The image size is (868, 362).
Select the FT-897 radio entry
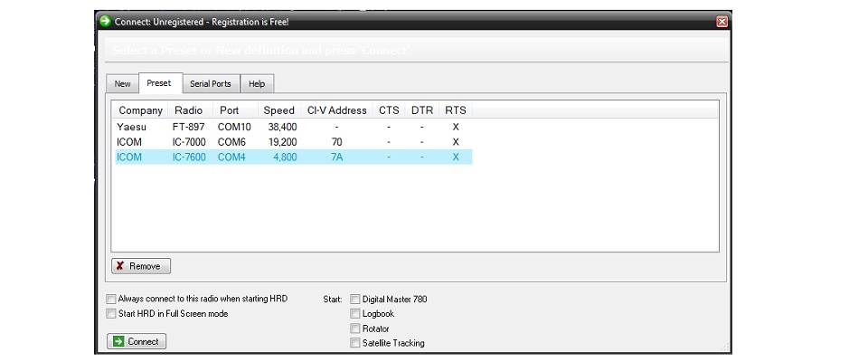pyautogui.click(x=188, y=127)
